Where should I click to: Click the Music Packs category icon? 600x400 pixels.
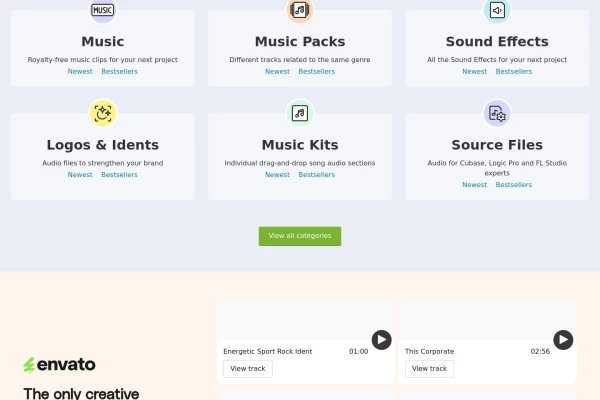pyautogui.click(x=300, y=10)
